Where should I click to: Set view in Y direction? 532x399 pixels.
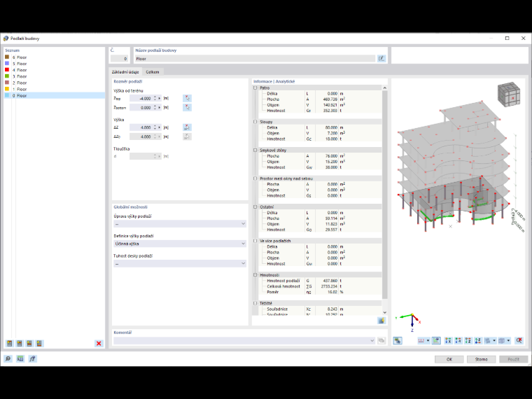coord(458,340)
